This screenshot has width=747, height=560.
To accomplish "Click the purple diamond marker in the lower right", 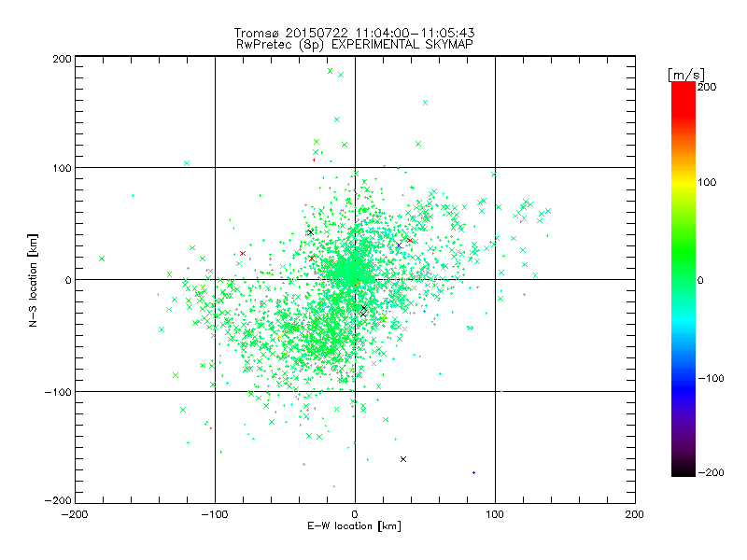I will [473, 473].
